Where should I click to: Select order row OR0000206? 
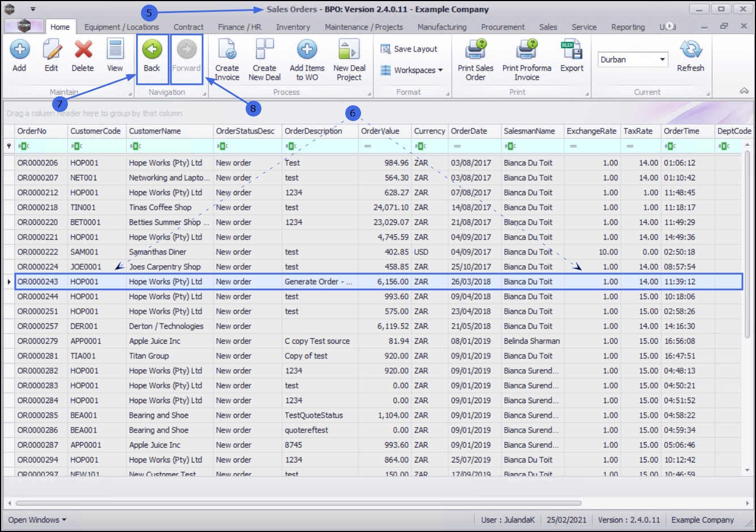point(378,163)
